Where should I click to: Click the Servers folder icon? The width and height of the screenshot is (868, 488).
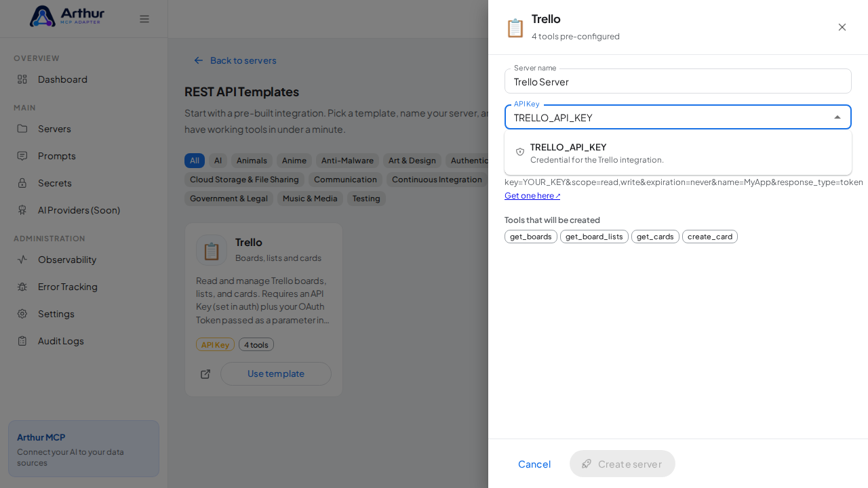22,129
